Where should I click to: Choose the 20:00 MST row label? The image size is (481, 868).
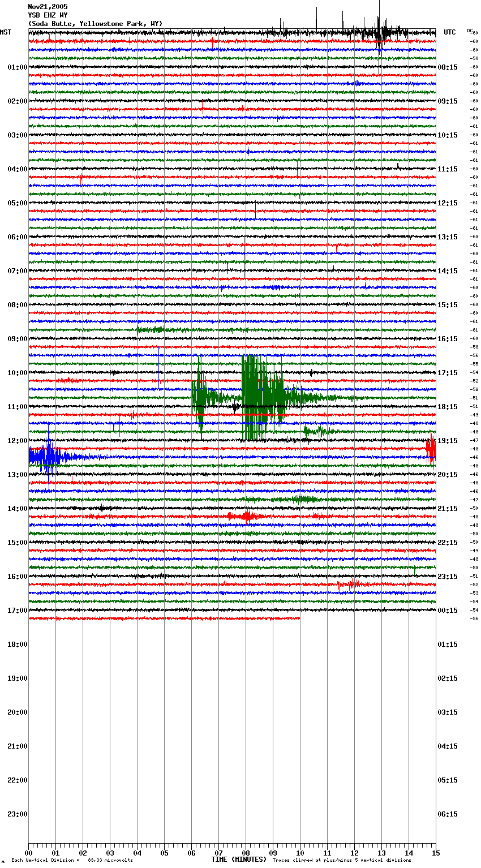tap(18, 712)
